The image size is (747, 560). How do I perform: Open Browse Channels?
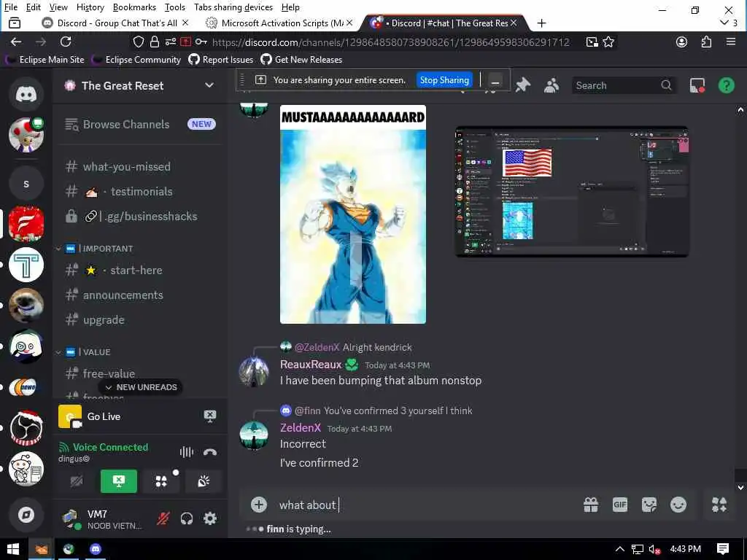pos(140,124)
